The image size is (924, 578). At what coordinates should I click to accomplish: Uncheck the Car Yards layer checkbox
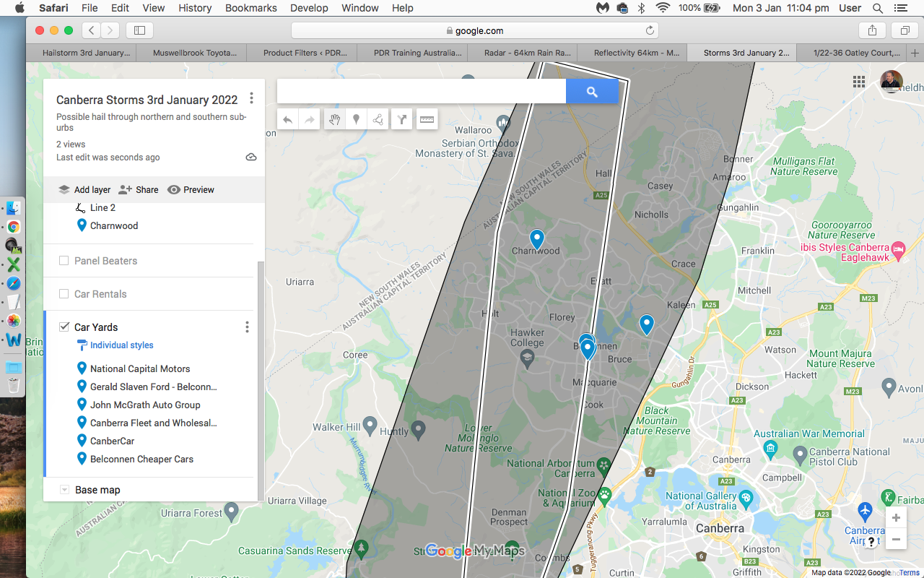pos(64,327)
